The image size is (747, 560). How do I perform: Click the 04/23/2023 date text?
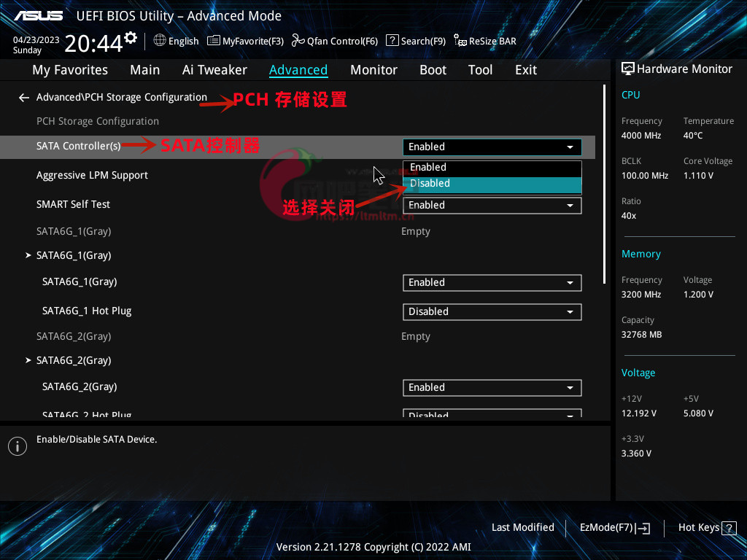[36, 40]
